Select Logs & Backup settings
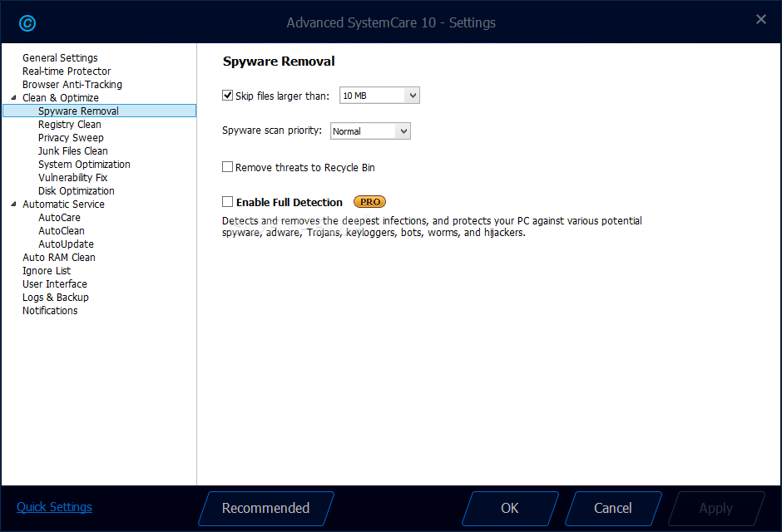 tap(56, 298)
